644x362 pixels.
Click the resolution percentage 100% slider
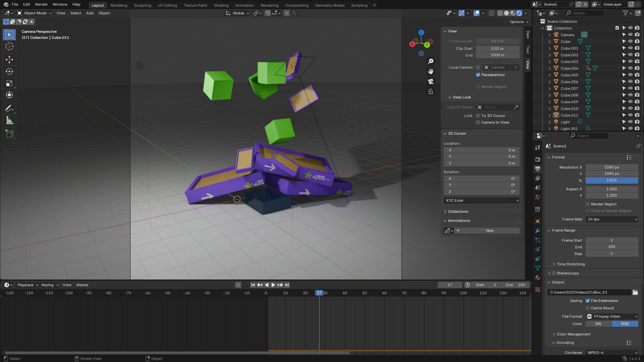click(611, 180)
